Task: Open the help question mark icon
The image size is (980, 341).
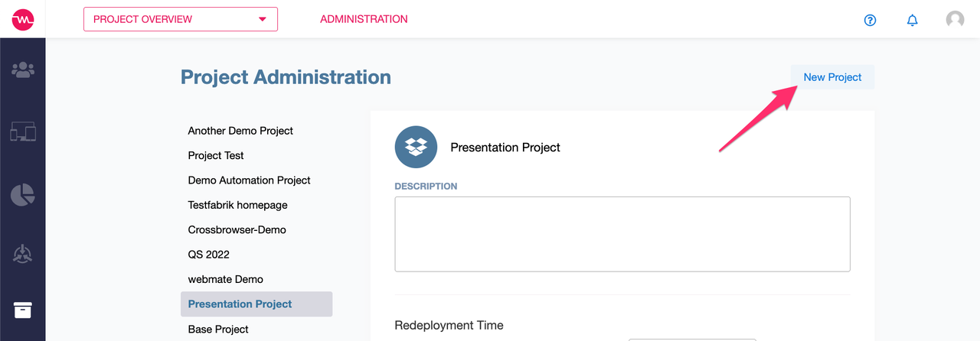Action: tap(870, 20)
